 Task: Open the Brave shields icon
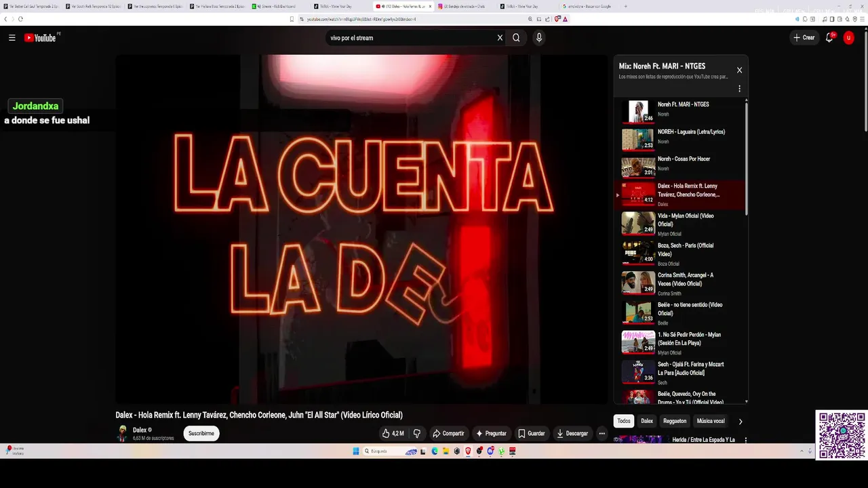(x=557, y=19)
